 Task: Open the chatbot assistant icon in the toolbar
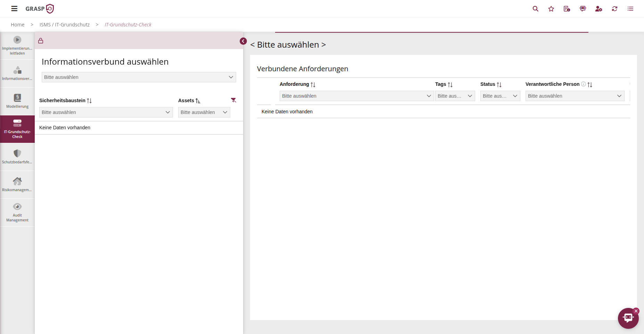tap(583, 9)
